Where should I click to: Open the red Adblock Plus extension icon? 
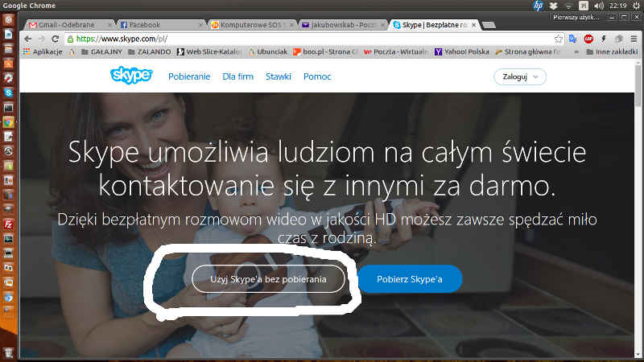pyautogui.click(x=588, y=39)
